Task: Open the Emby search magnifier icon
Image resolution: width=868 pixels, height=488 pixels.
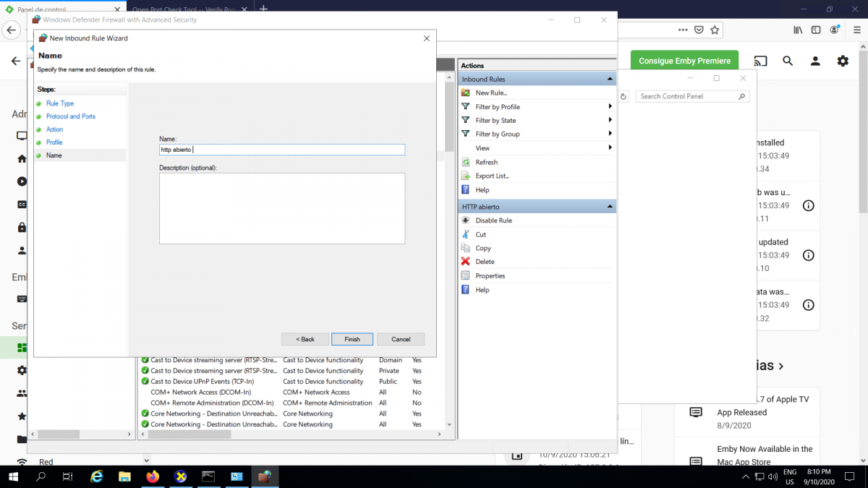Action: pos(788,61)
